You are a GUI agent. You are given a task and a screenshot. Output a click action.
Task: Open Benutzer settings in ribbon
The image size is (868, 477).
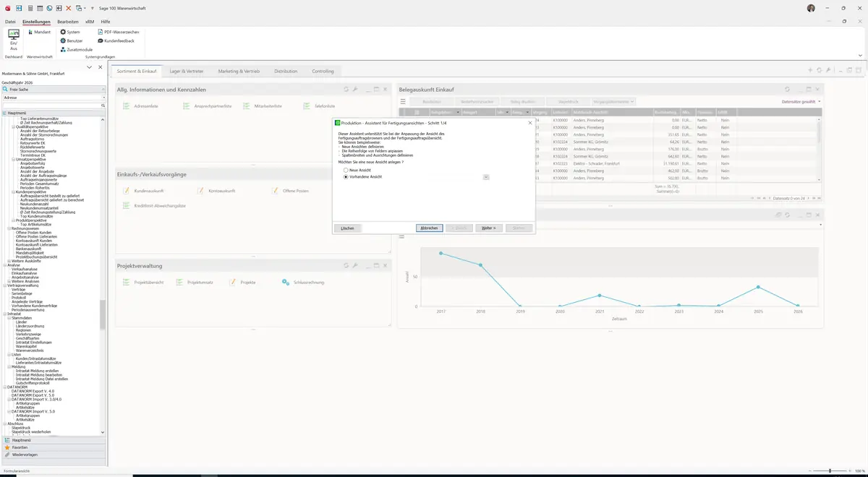72,40
